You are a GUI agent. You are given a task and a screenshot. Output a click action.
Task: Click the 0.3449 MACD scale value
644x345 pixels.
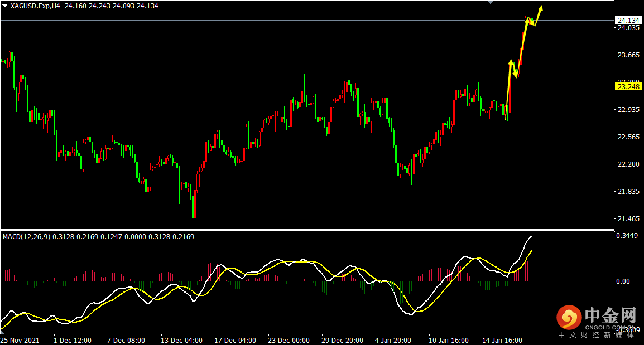(628, 236)
